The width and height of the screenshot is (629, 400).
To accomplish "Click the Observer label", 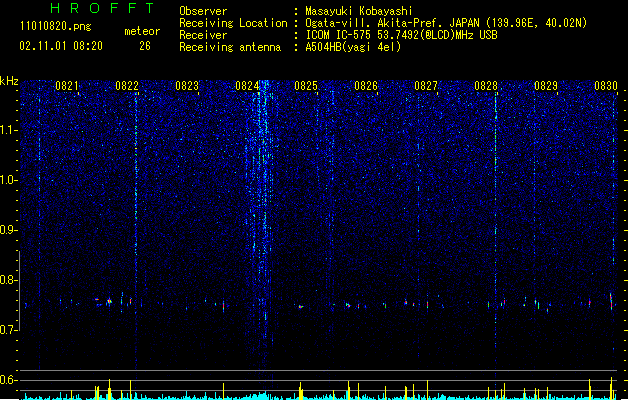I will click(203, 11).
